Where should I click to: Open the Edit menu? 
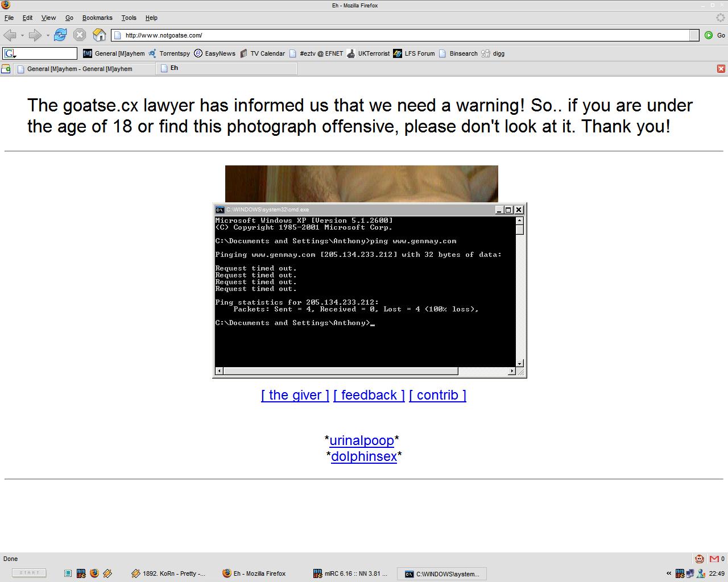click(27, 18)
